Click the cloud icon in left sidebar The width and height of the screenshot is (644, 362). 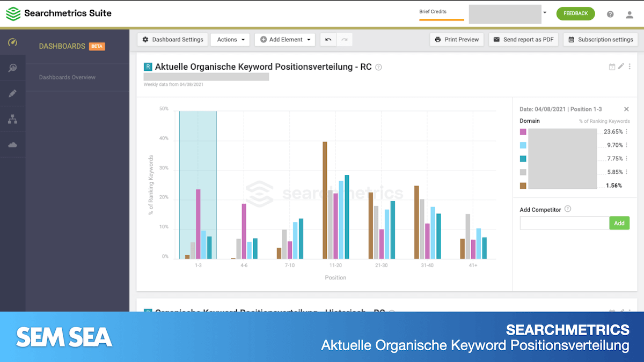(x=12, y=145)
